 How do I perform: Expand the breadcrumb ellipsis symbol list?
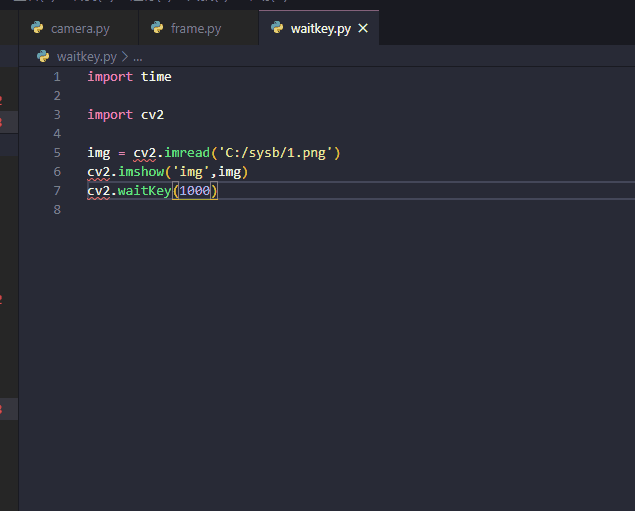[138, 57]
